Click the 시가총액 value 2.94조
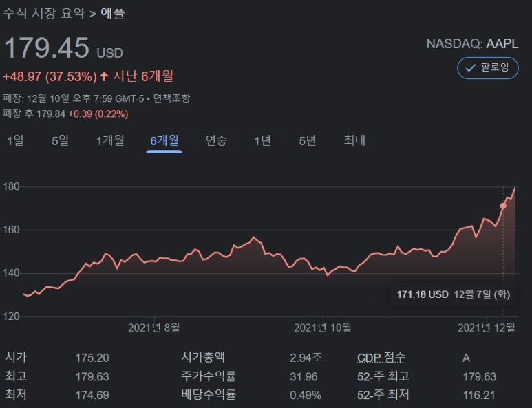532x408 pixels. pos(306,358)
